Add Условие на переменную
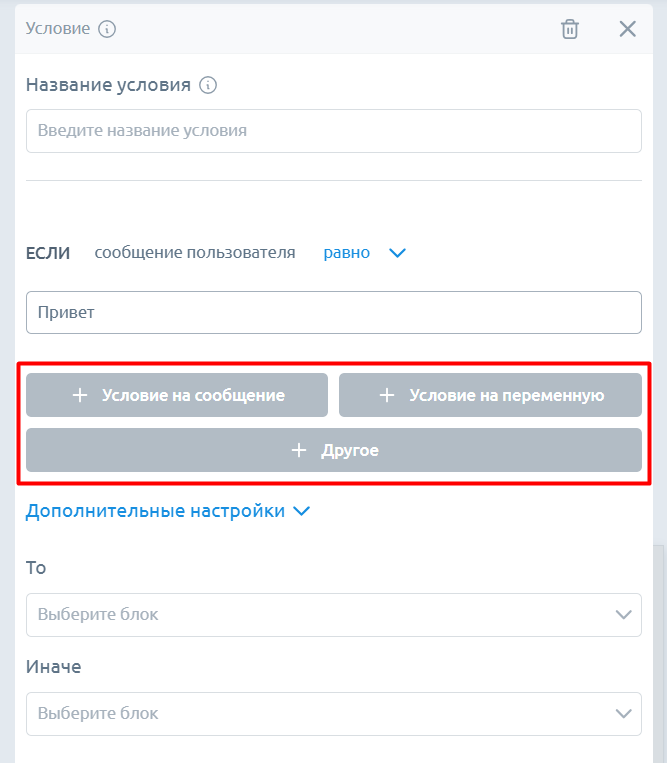 pos(490,395)
